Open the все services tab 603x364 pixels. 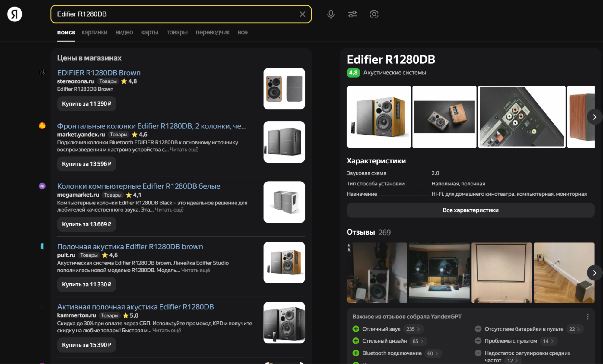(243, 32)
